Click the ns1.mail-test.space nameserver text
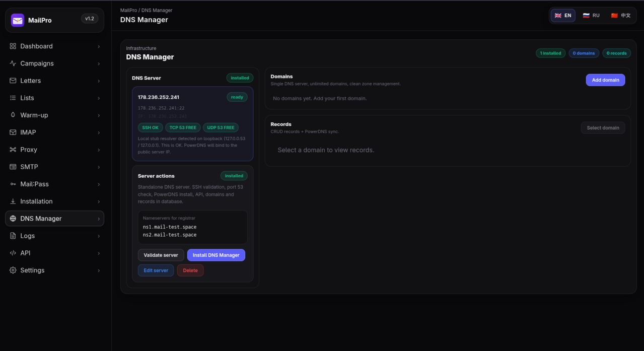 pos(170,227)
